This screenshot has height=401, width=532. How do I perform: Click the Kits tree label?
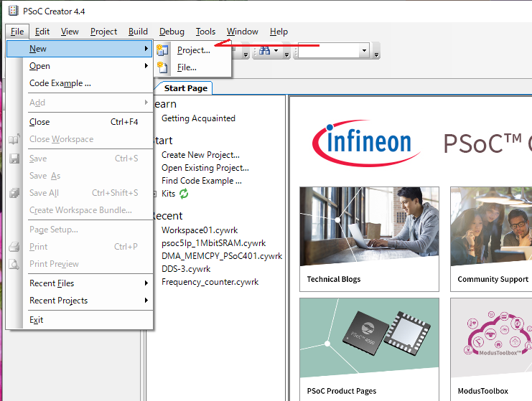(168, 194)
